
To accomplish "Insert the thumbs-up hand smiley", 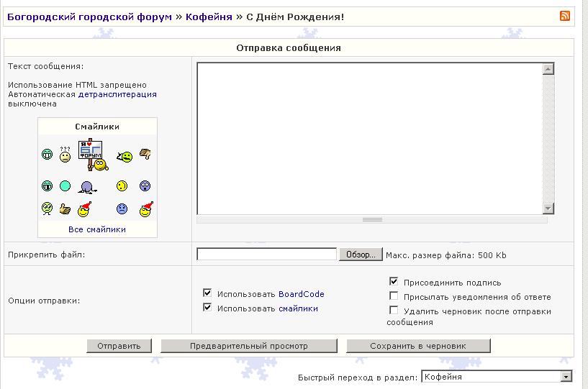I will coord(65,209).
